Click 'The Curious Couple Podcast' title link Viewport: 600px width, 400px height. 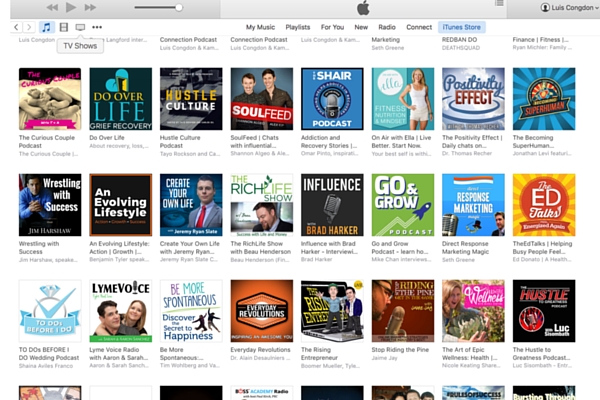point(47,142)
